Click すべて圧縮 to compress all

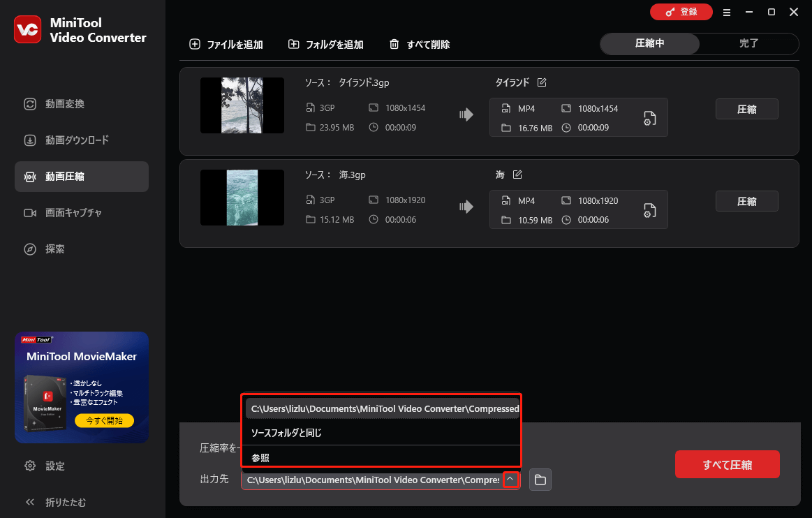(x=727, y=465)
